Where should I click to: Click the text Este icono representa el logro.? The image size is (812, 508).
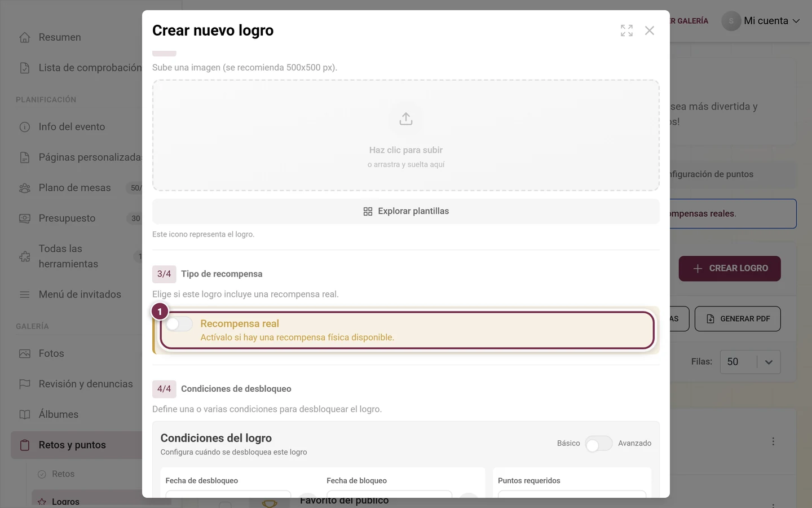[204, 234]
